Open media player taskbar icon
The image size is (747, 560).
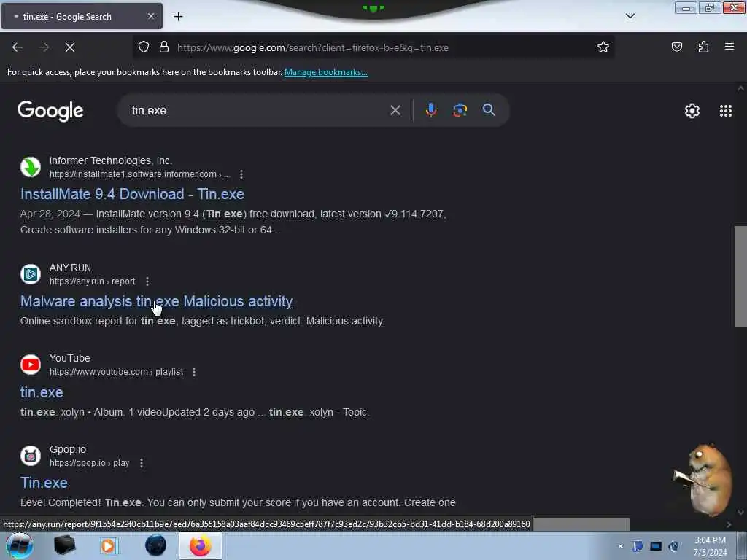108,545
